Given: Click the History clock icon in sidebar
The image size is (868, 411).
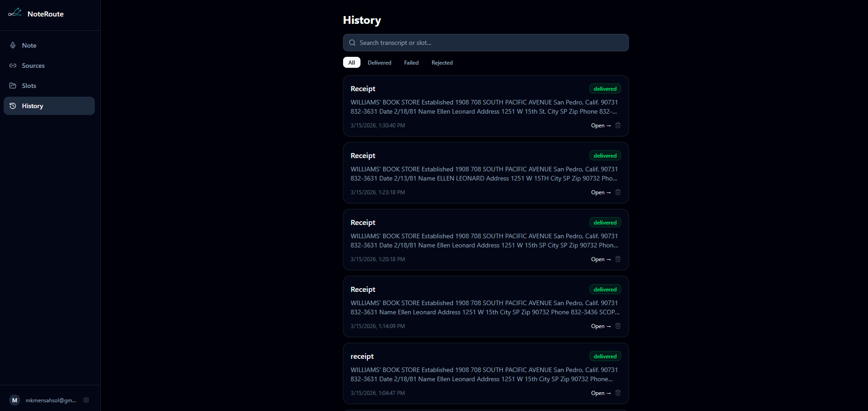Looking at the screenshot, I should click(13, 106).
